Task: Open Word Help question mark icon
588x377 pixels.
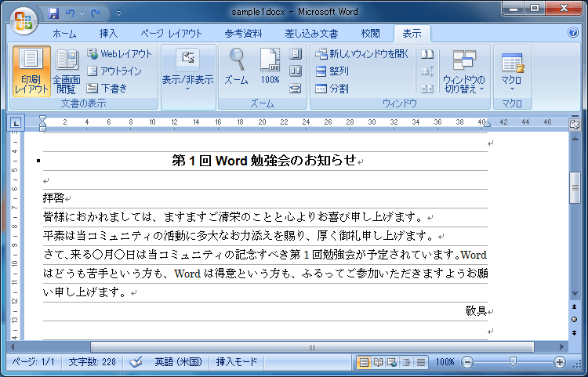Action: click(573, 33)
